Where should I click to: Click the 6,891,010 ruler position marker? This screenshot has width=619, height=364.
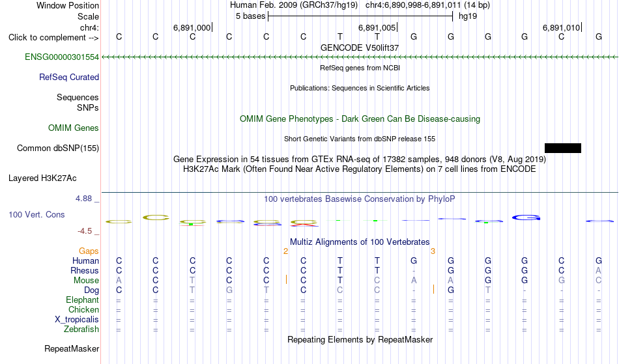(562, 27)
